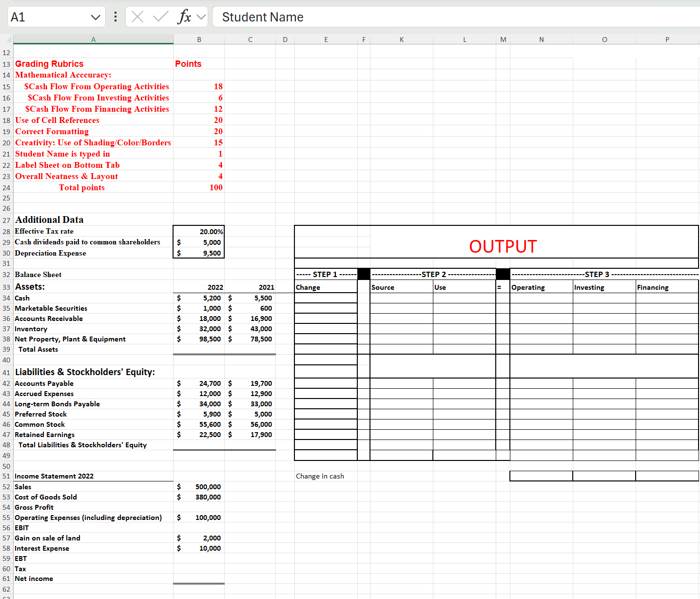The width and height of the screenshot is (700, 599).
Task: Click the red OUTPUT title cell
Action: (503, 247)
